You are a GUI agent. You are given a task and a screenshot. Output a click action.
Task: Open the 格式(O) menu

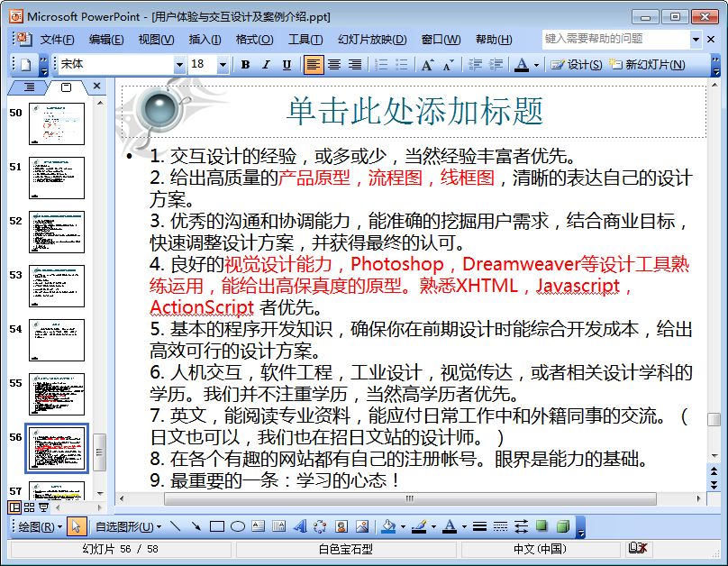(x=254, y=40)
